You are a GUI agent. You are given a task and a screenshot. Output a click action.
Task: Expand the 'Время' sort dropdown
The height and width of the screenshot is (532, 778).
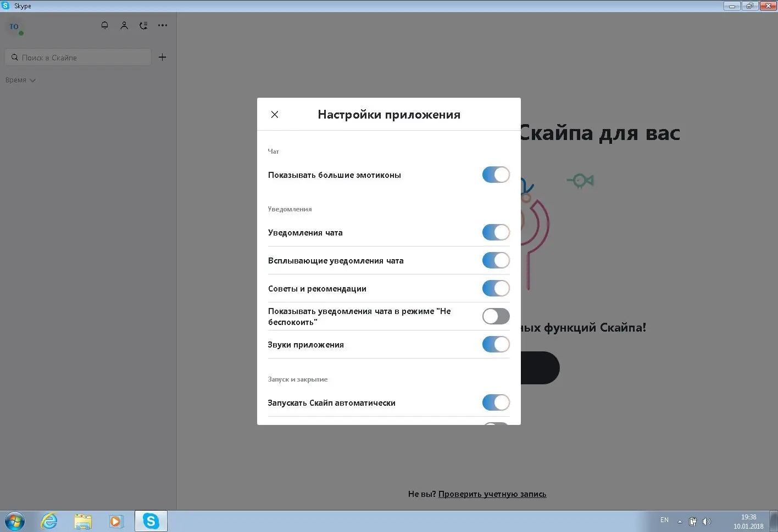pos(20,80)
